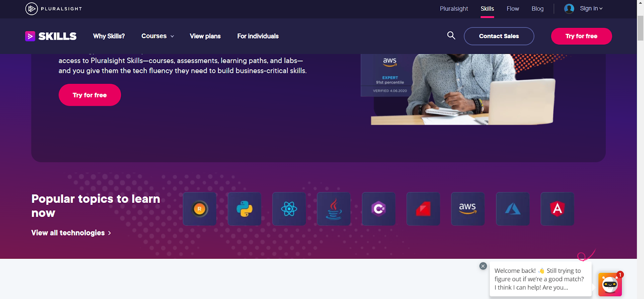Select the AWS topic icon
Viewport: 644px width, 299px height.
[468, 209]
